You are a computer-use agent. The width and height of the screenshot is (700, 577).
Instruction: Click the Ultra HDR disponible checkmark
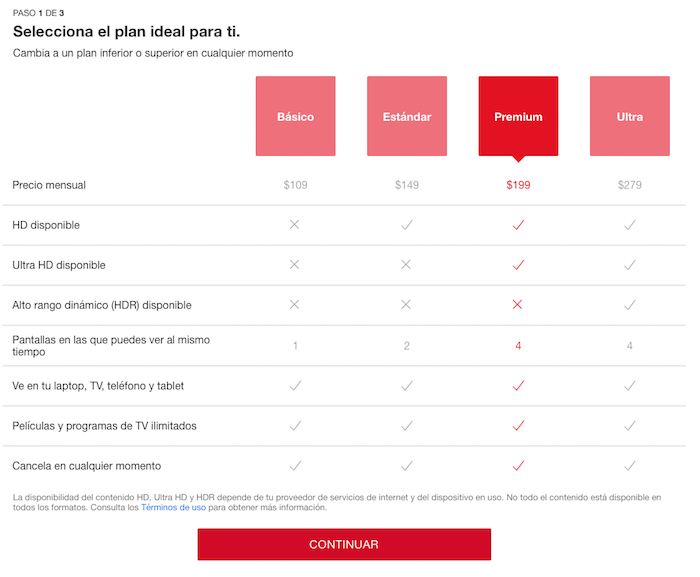pos(630,305)
